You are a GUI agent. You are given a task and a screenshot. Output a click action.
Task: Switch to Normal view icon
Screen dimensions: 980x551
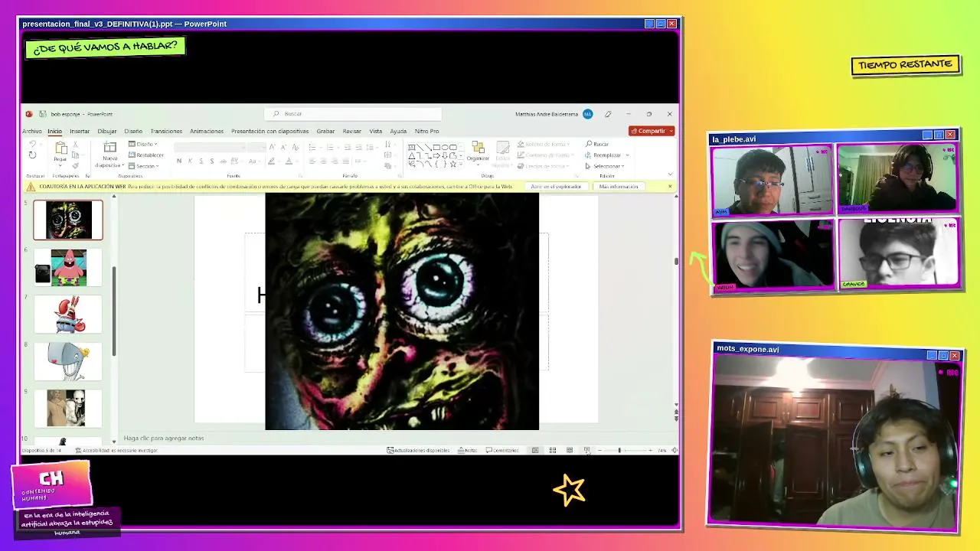coord(535,450)
